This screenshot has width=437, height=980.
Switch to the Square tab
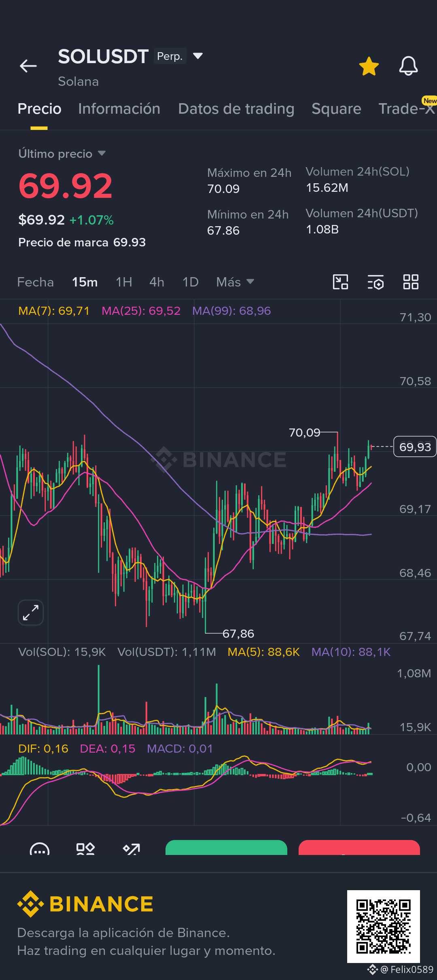pos(336,108)
